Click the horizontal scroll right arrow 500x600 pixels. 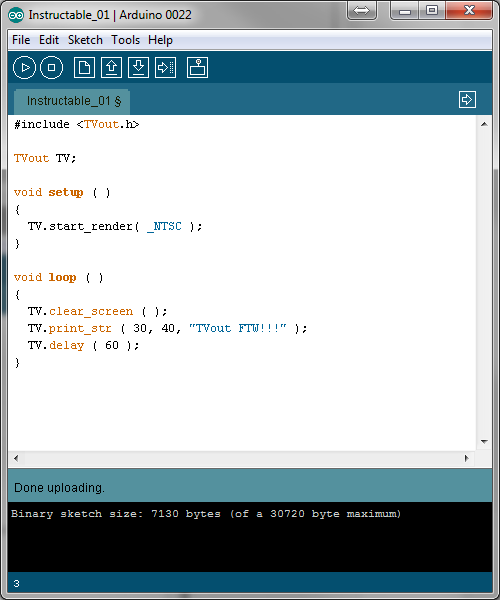[466, 458]
